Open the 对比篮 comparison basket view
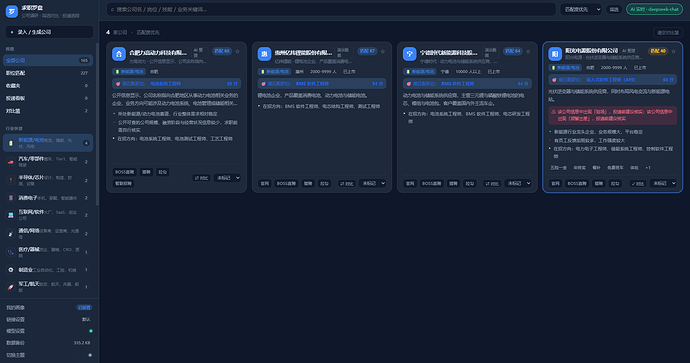This screenshot has height=363, width=690. [x=48, y=111]
